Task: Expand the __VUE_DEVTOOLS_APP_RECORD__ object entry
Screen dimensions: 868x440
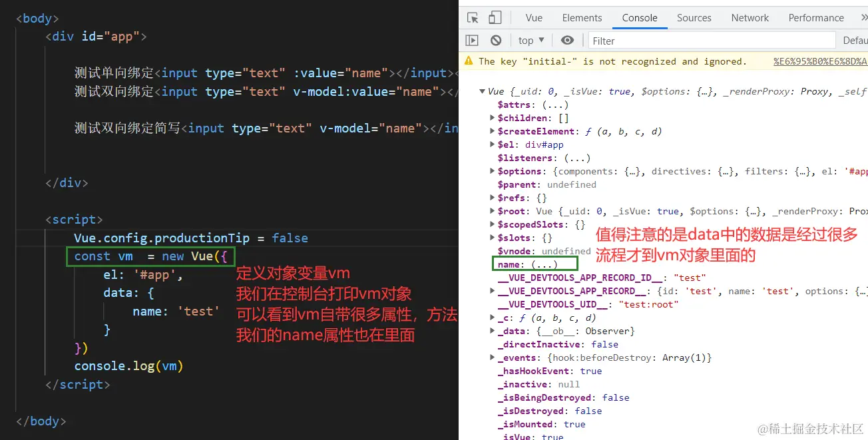Action: 492,292
